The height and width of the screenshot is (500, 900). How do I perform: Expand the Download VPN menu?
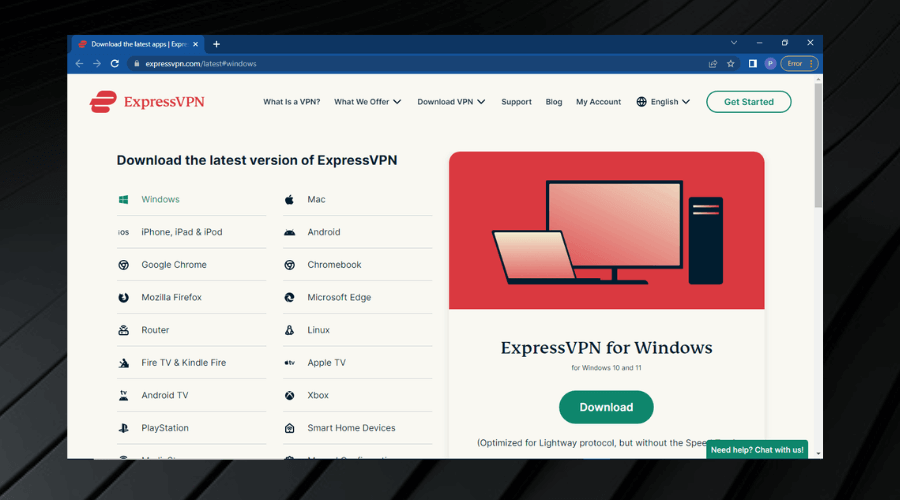click(x=451, y=102)
